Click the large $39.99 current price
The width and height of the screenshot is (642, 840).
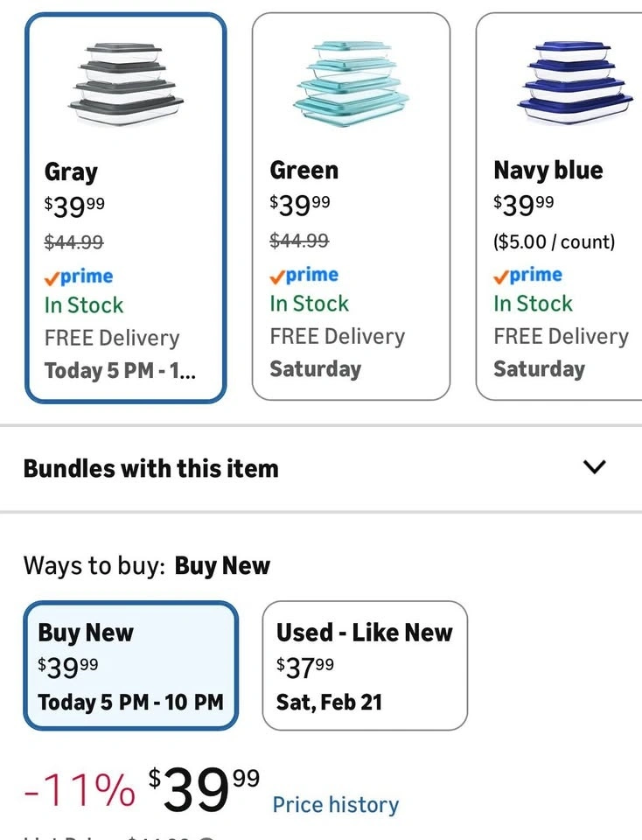(x=203, y=789)
